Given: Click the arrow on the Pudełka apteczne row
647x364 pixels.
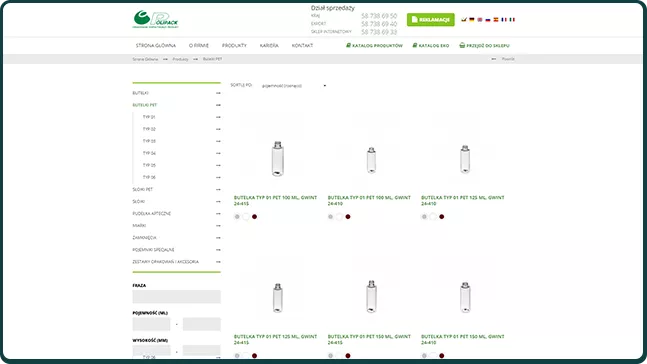Looking at the screenshot, I should [x=218, y=214].
